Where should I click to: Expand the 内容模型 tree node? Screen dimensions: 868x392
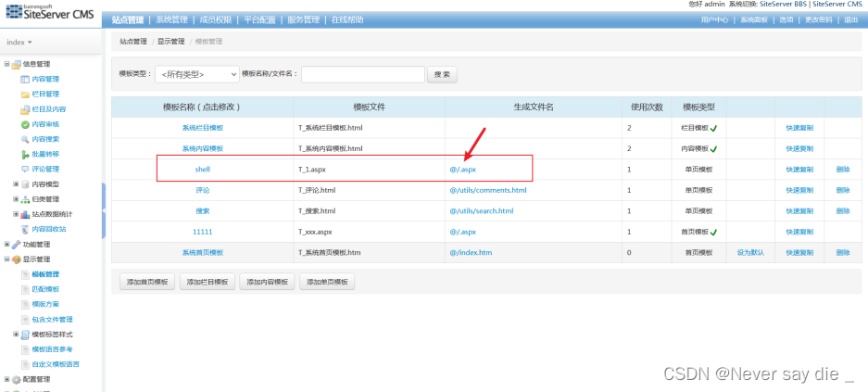16,184
